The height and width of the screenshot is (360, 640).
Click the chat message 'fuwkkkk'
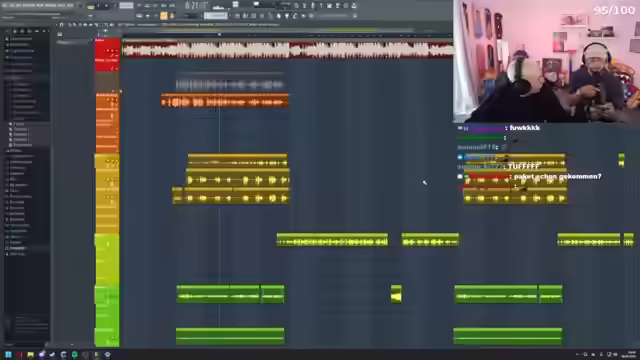click(x=524, y=128)
